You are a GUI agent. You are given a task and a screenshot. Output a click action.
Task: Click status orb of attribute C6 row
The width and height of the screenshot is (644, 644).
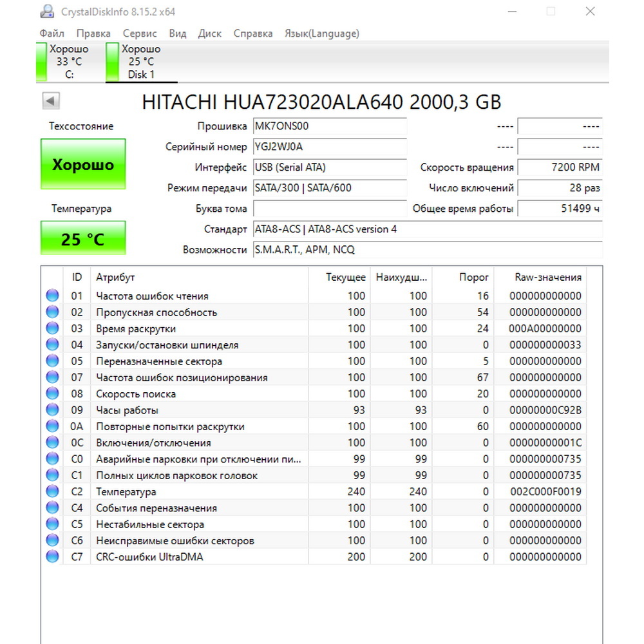(x=52, y=540)
